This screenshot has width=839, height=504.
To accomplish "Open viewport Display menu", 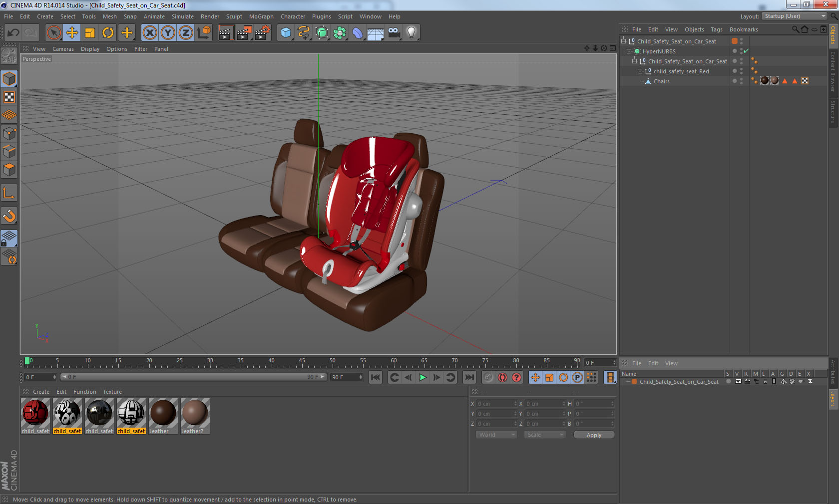I will (90, 49).
